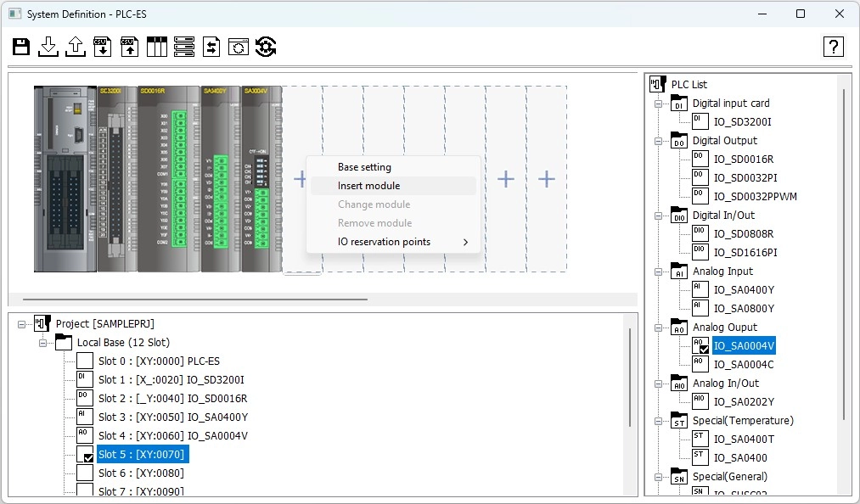The width and height of the screenshot is (860, 504).
Task: Click the Save floppy disk icon
Action: (21, 47)
